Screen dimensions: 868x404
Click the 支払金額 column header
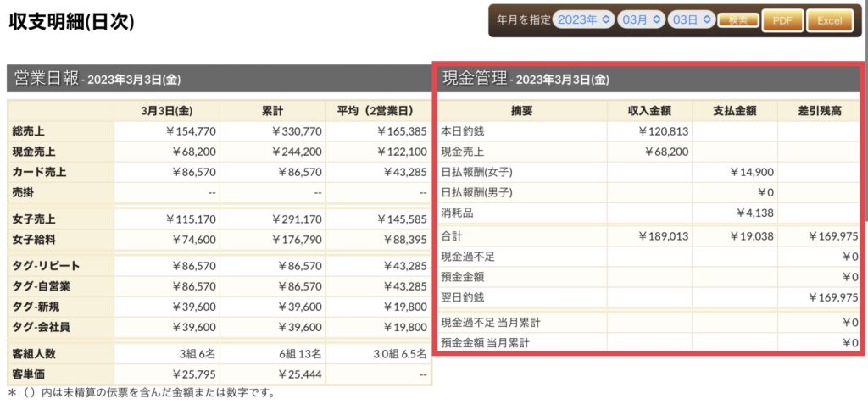[x=734, y=111]
